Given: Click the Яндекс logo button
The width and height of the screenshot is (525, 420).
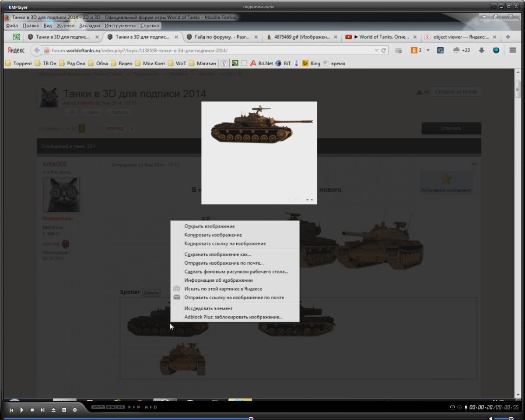Looking at the screenshot, I should point(16,50).
